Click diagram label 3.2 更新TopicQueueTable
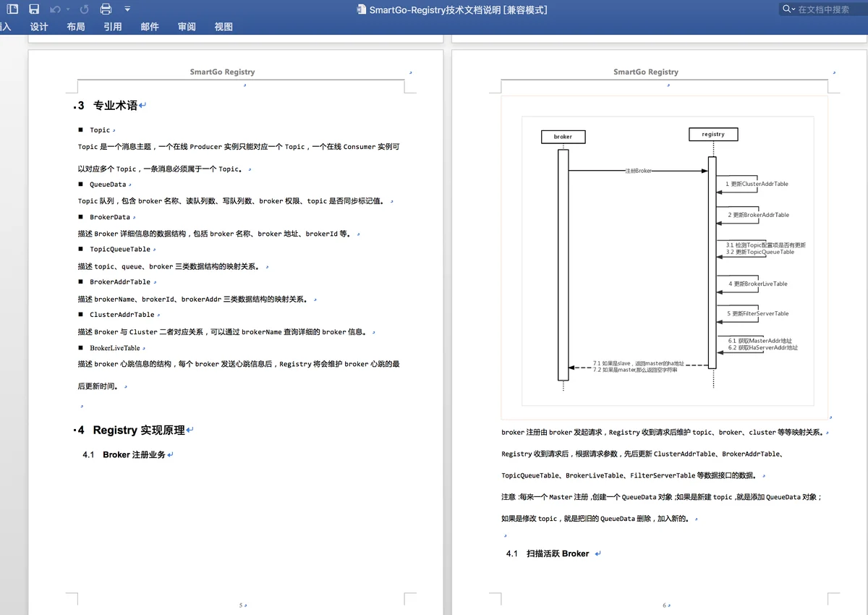The width and height of the screenshot is (868, 615). click(760, 253)
